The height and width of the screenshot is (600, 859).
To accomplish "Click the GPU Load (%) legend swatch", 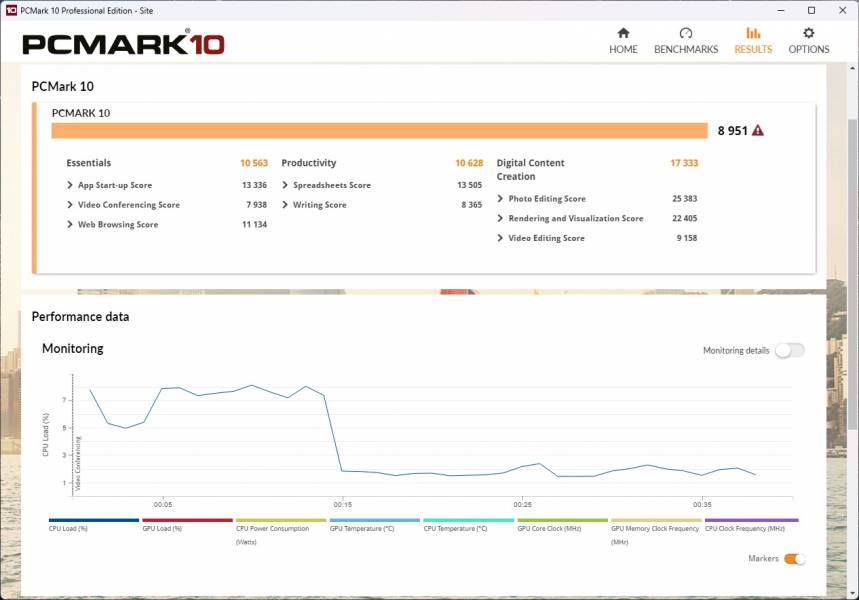I will coord(187,520).
